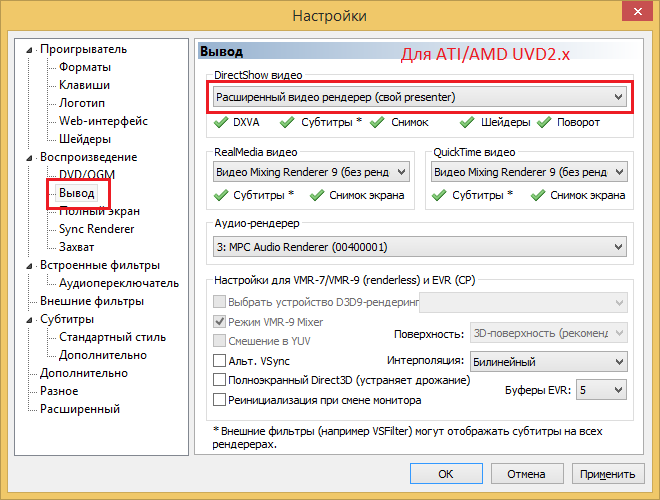Open the RealMedia видео renderer dropdown

tap(311, 172)
